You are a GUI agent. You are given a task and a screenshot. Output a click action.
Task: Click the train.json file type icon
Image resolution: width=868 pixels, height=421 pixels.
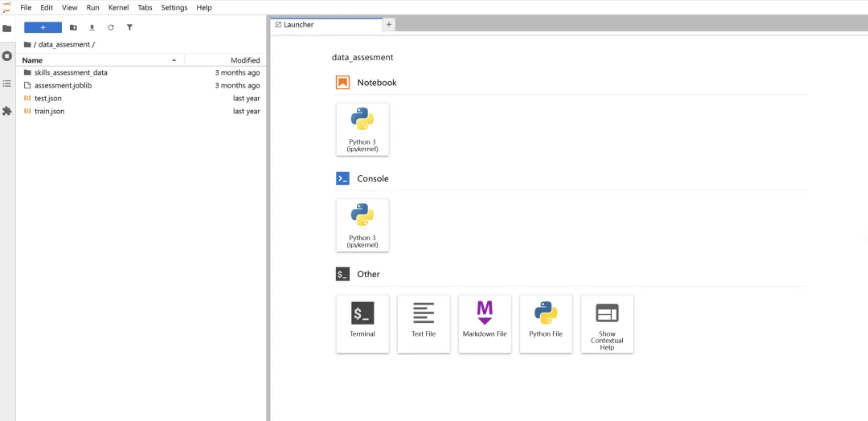tap(27, 111)
